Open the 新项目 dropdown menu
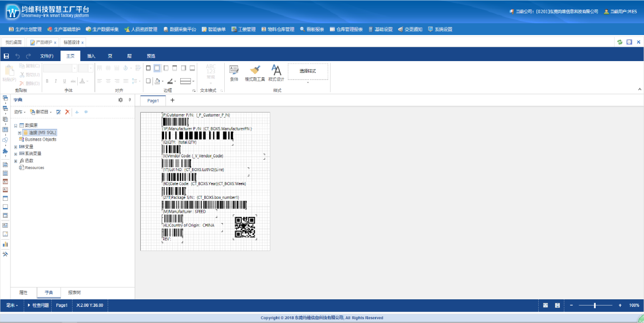 [x=41, y=112]
